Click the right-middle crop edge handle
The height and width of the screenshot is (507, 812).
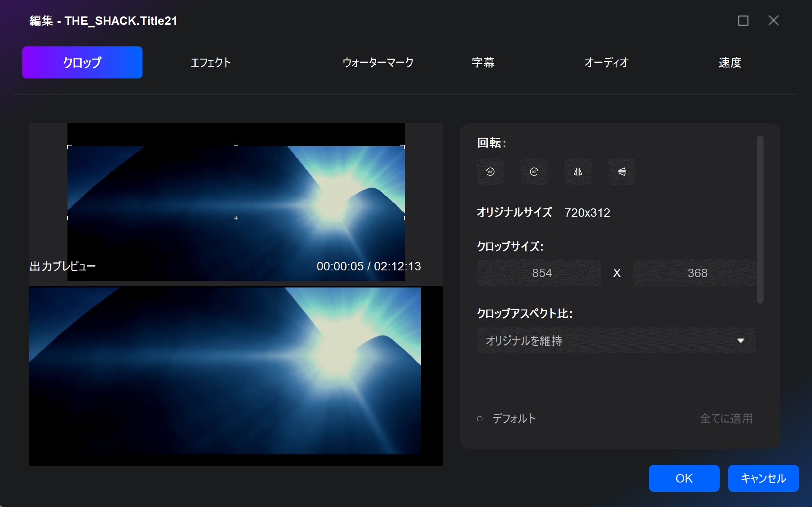pyautogui.click(x=404, y=218)
